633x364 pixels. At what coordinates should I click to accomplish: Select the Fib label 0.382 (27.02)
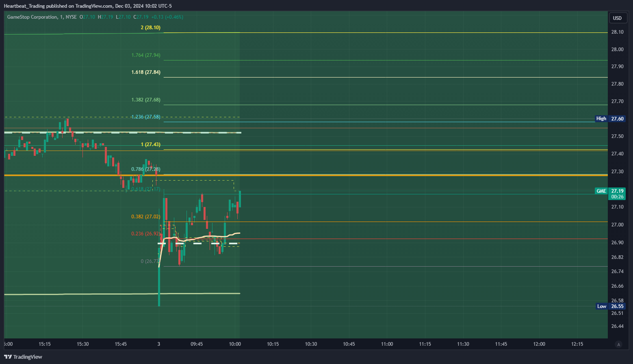[x=146, y=217]
